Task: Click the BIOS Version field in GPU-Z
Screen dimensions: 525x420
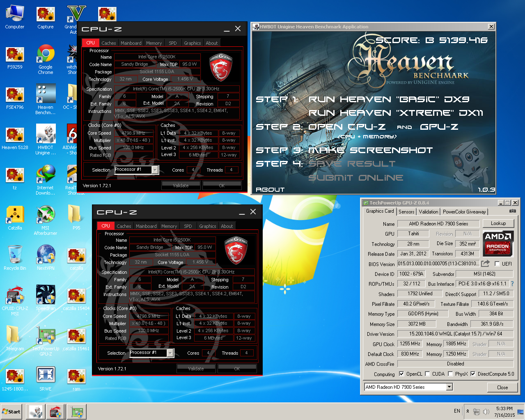Action: click(x=438, y=264)
